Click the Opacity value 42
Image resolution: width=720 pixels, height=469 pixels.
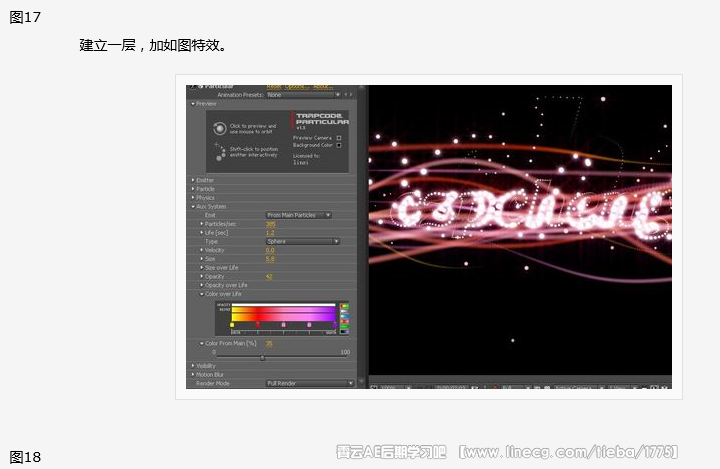[269, 277]
